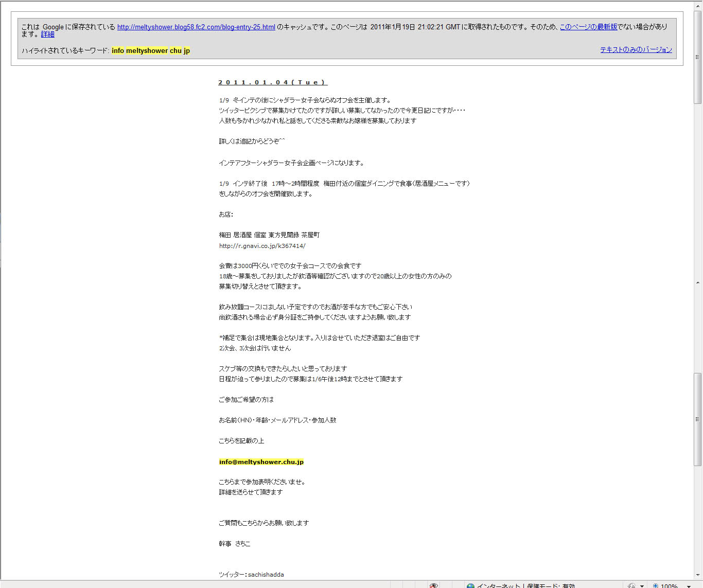703x588 pixels.
Task: Click the 2011.01.04(Tue) date heading
Action: point(272,82)
